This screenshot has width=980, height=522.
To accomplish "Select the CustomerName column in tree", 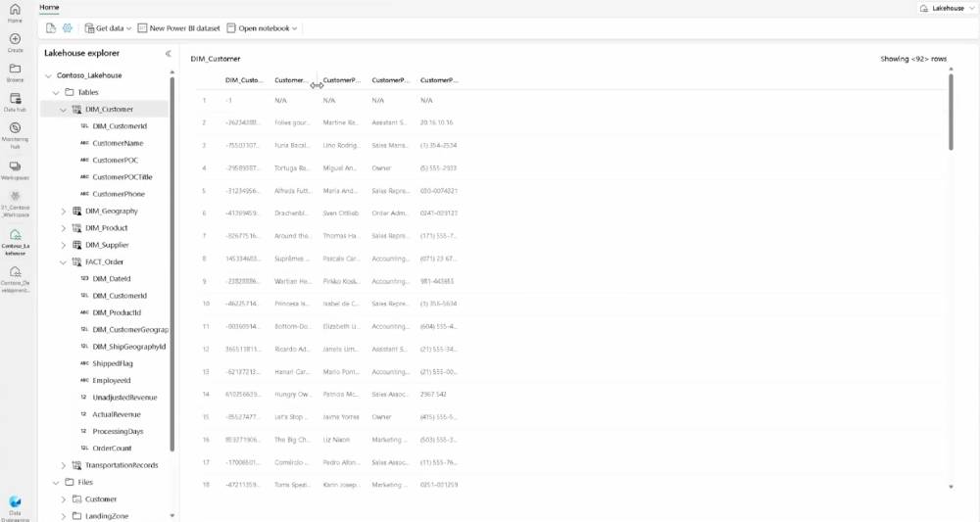I will pos(118,143).
